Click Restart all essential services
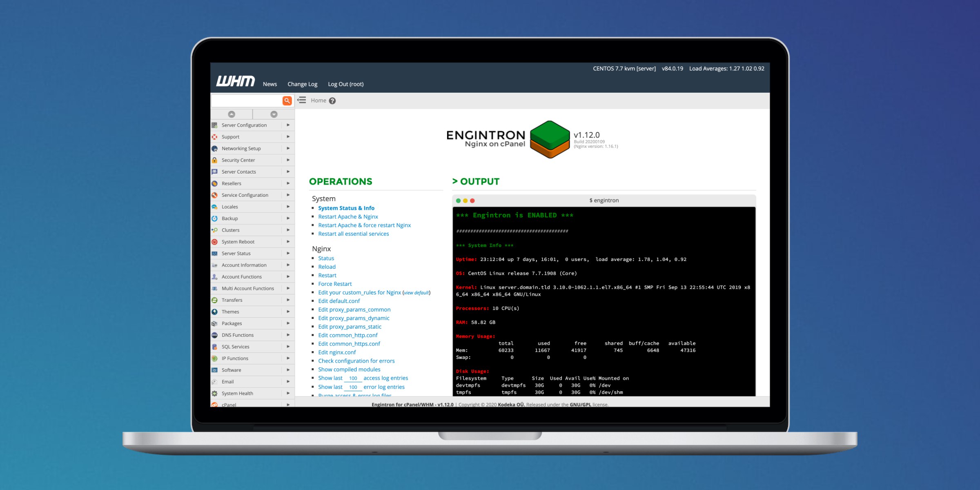 tap(354, 234)
